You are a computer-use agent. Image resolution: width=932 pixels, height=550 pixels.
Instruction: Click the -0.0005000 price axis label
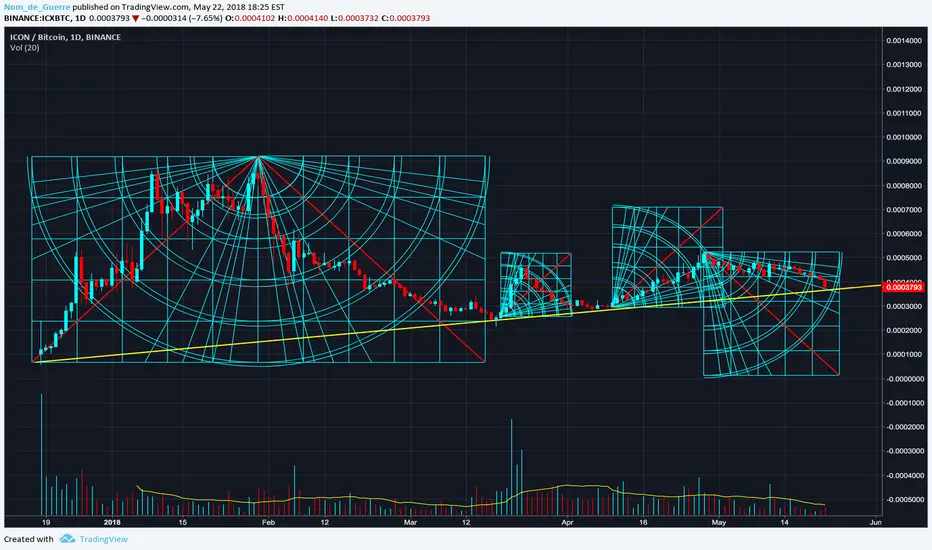coord(903,499)
